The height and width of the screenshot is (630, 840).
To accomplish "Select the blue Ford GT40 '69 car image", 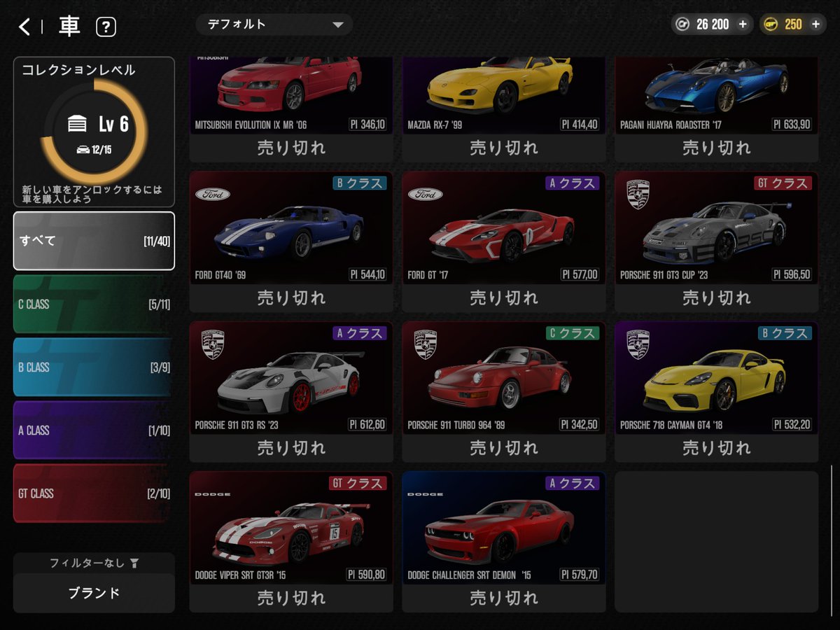I will pyautogui.click(x=289, y=232).
